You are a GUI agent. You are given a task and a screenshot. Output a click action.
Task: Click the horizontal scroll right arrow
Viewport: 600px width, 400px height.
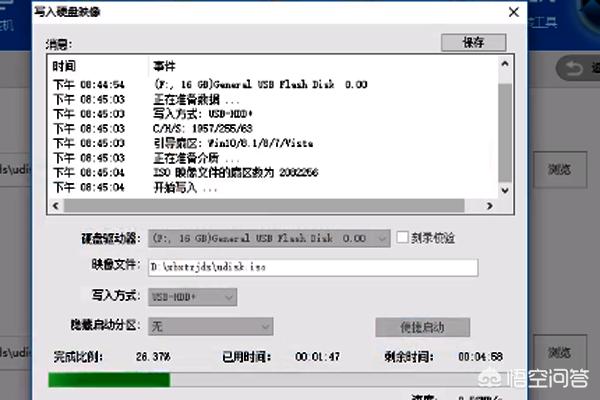click(x=489, y=206)
